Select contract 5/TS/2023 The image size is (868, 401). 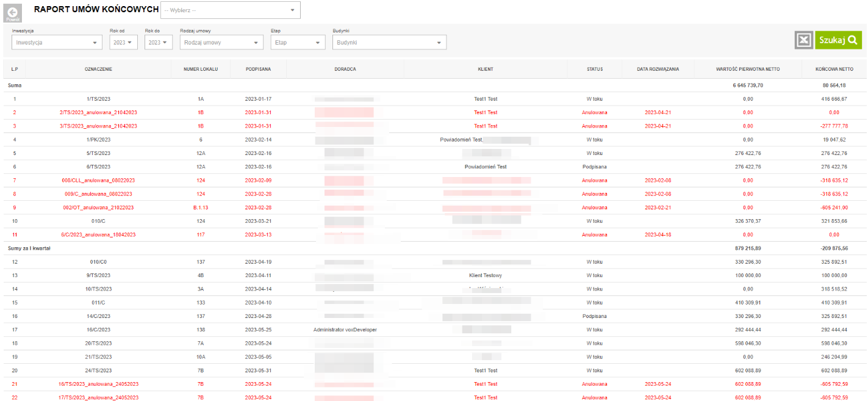pos(98,153)
